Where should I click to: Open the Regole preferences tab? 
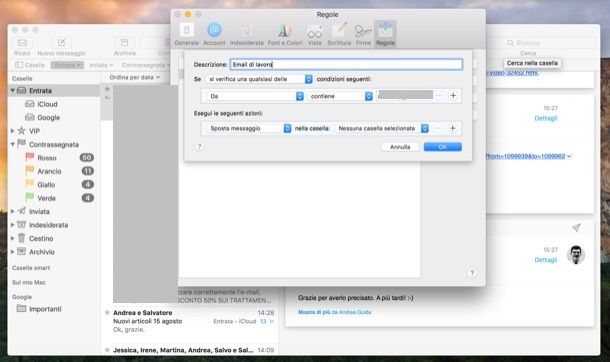click(x=385, y=34)
